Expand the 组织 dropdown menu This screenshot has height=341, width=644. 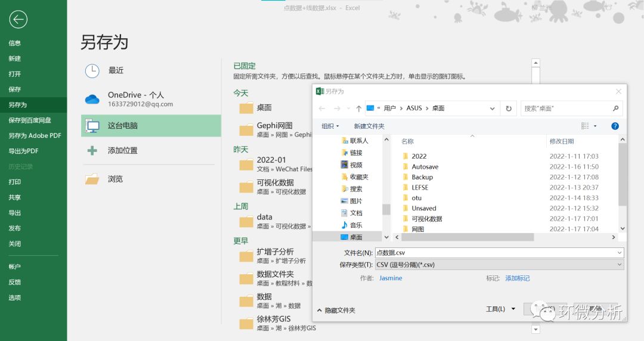click(330, 126)
